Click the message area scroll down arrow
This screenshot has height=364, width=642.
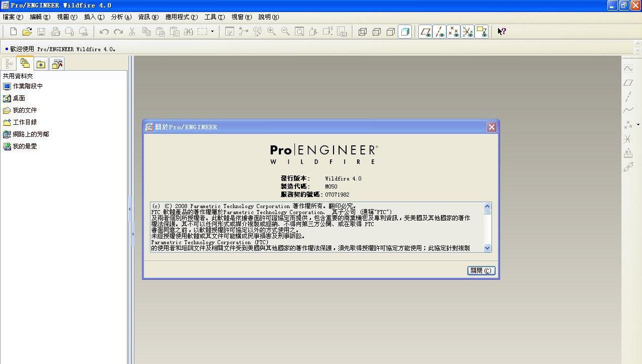coord(638,51)
